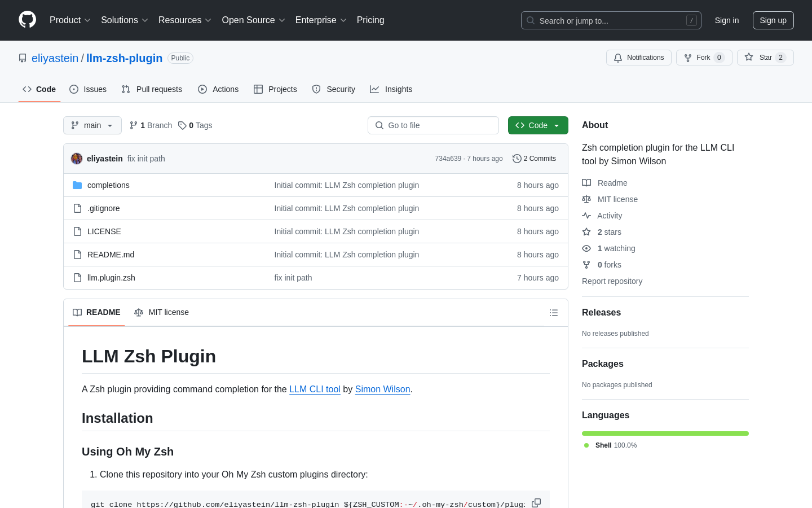Select the README tab

(x=96, y=313)
